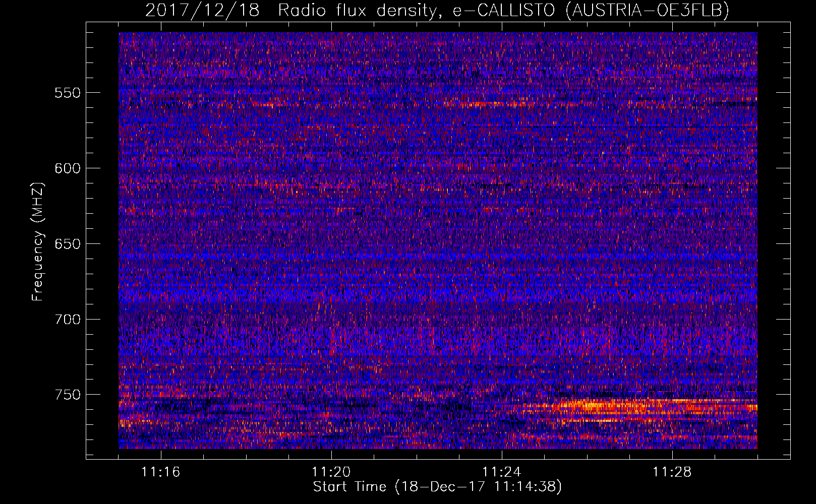Click the 'Start Time (18-Dec-17 11:14:38)' label
This screenshot has height=504, width=816.
click(x=437, y=487)
